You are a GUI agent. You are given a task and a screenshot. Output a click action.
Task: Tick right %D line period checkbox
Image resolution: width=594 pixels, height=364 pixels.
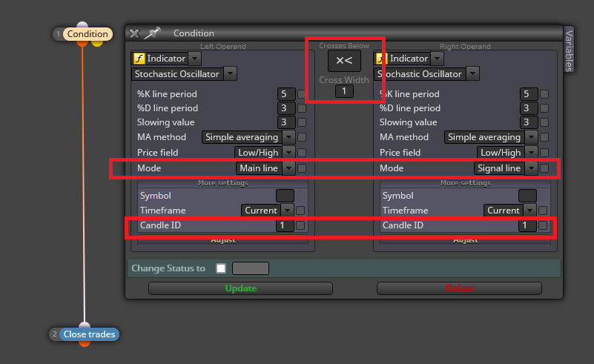[x=544, y=108]
